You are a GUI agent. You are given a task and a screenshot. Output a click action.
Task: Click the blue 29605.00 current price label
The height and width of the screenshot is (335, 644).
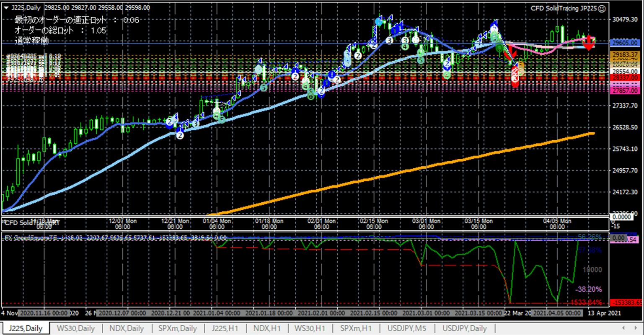coord(625,43)
